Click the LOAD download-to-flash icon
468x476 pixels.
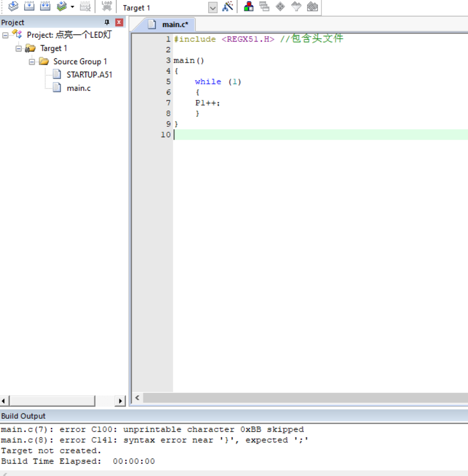tap(107, 6)
